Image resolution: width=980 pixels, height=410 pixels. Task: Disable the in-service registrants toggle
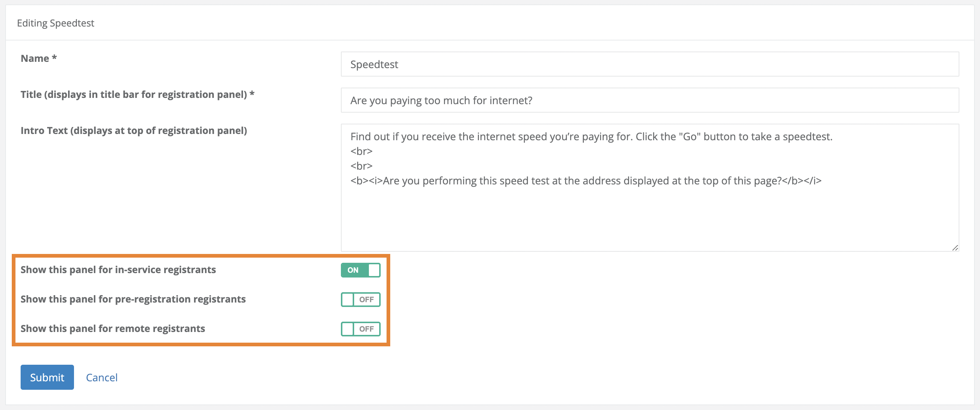tap(360, 270)
